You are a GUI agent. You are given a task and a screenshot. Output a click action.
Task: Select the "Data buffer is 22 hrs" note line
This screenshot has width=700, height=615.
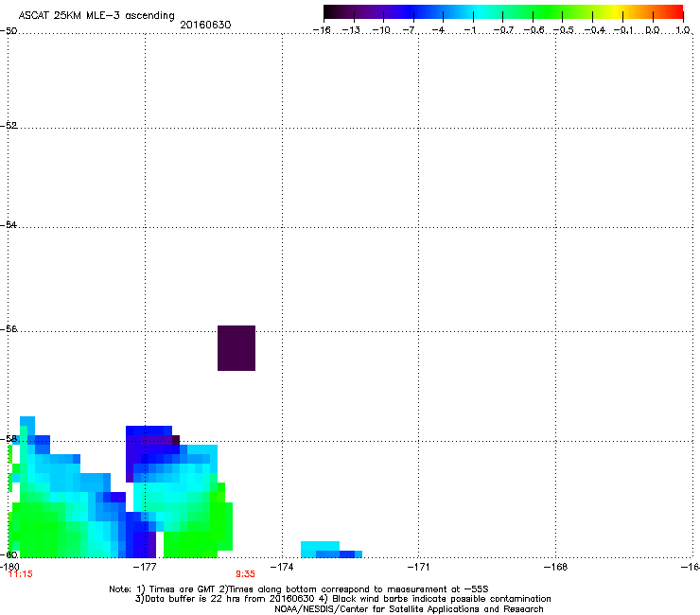[x=342, y=599]
